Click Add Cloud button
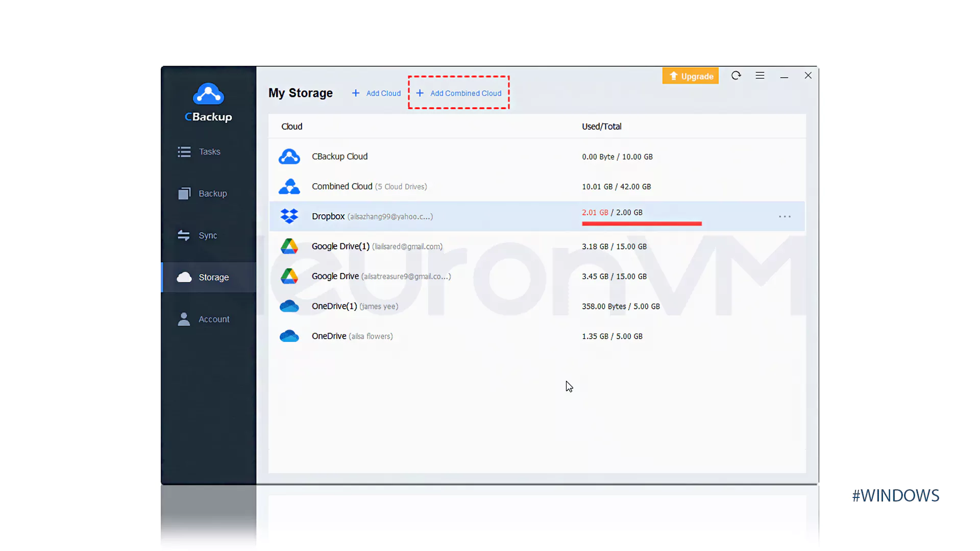 376,93
